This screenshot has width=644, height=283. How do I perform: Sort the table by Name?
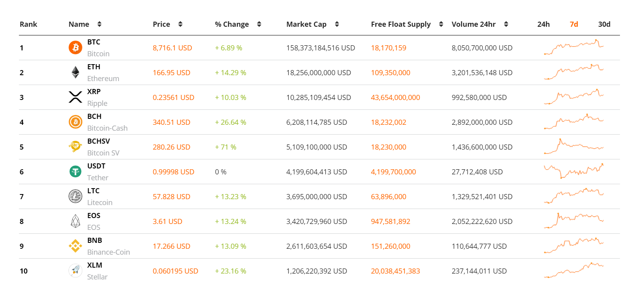point(99,24)
